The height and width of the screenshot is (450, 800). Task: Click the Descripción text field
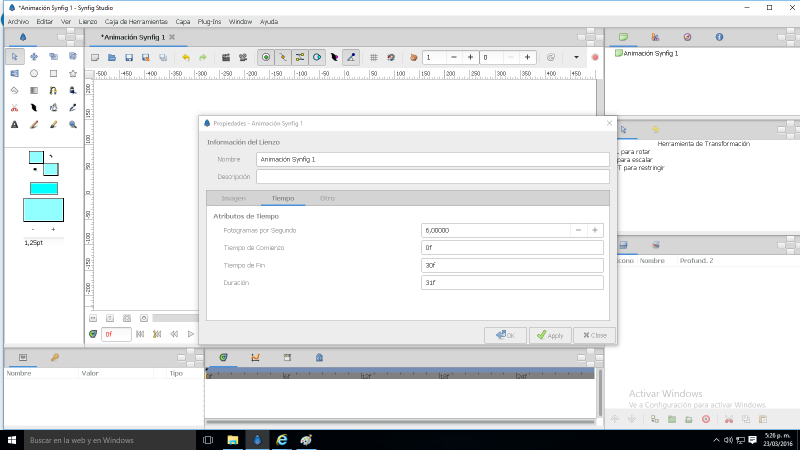(x=432, y=177)
